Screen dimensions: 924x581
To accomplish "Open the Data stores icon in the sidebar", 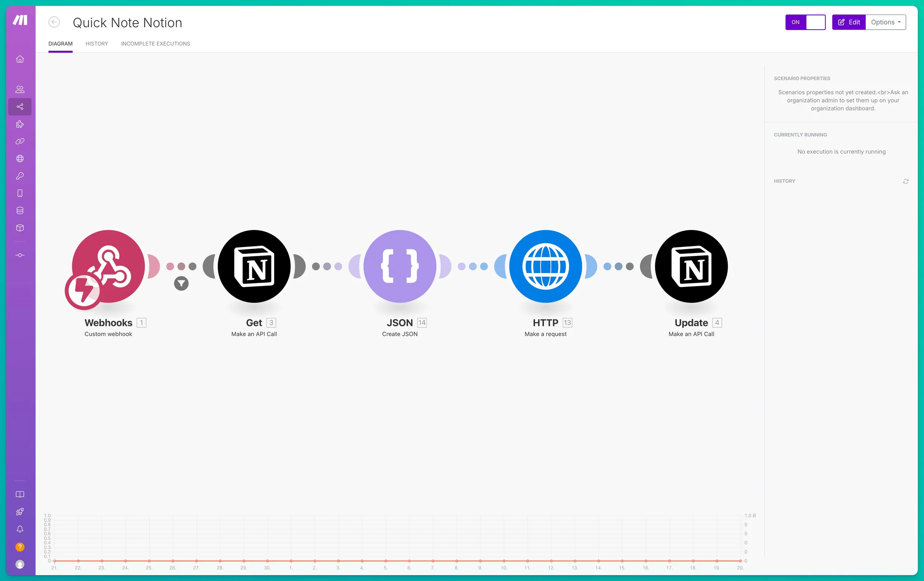I will [20, 210].
